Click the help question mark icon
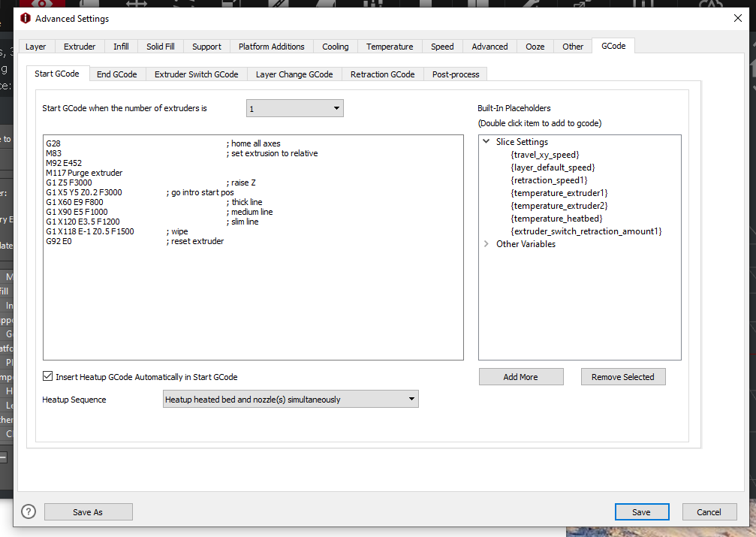Screen dimensions: 756x537 [29, 511]
